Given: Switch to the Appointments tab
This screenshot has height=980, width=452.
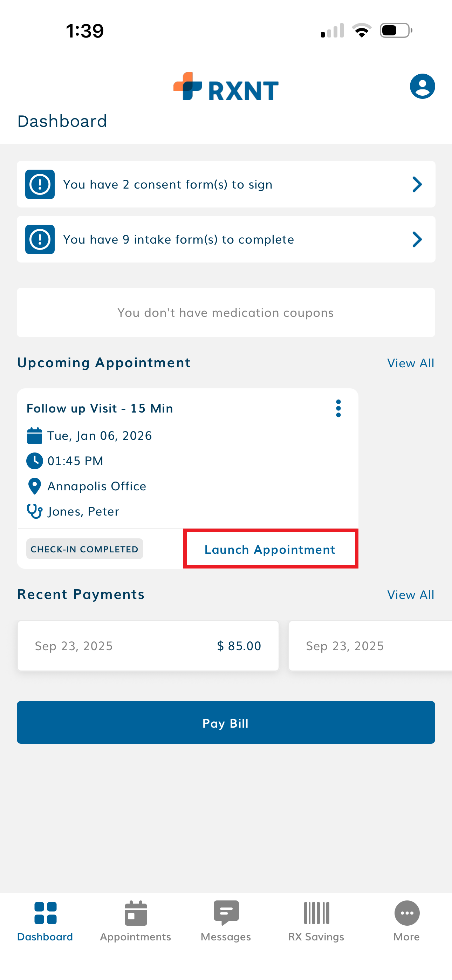Looking at the screenshot, I should point(136,921).
